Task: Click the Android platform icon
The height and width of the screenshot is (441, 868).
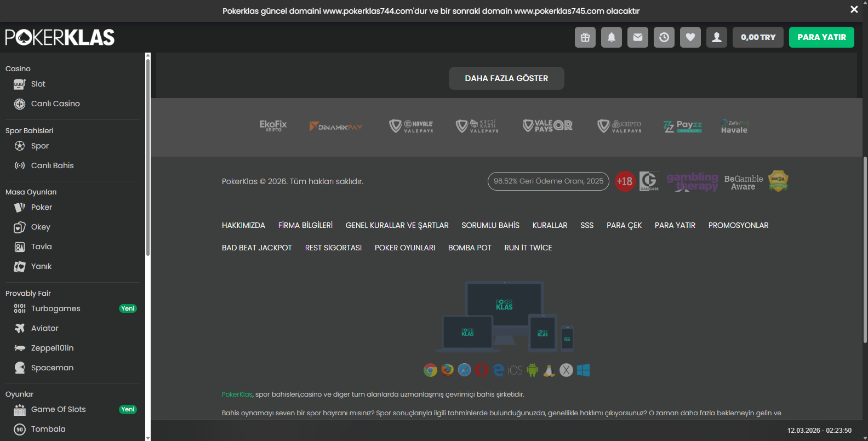Action: coord(532,370)
